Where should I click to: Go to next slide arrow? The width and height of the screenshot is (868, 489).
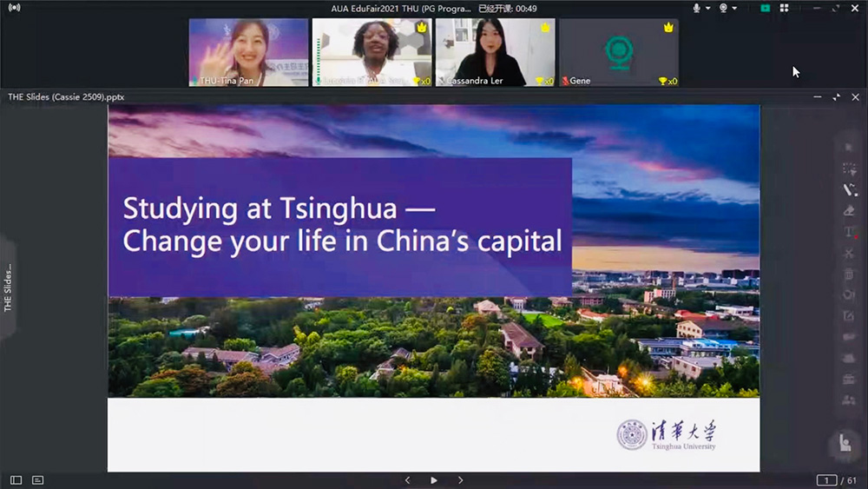(461, 480)
